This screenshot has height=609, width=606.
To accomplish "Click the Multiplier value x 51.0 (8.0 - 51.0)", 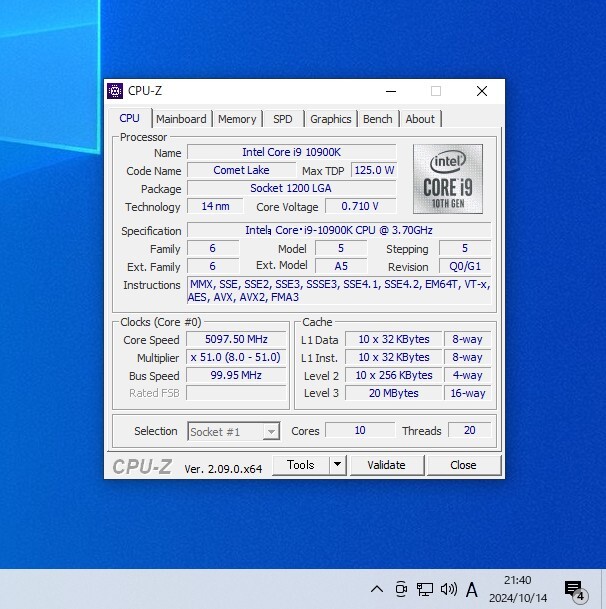I will pos(236,357).
